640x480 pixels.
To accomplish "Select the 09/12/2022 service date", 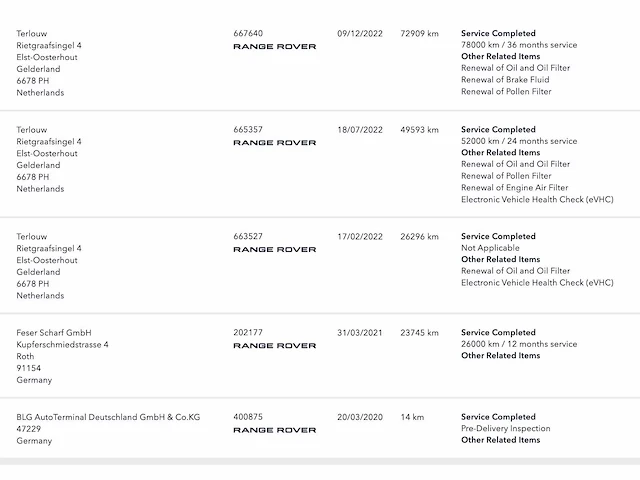I will (x=360, y=33).
